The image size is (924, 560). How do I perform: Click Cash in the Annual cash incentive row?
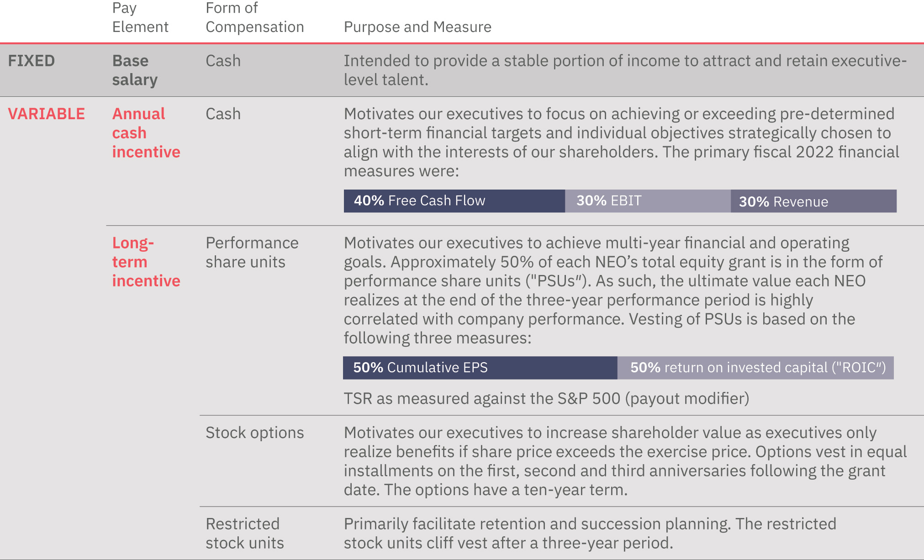tap(223, 114)
